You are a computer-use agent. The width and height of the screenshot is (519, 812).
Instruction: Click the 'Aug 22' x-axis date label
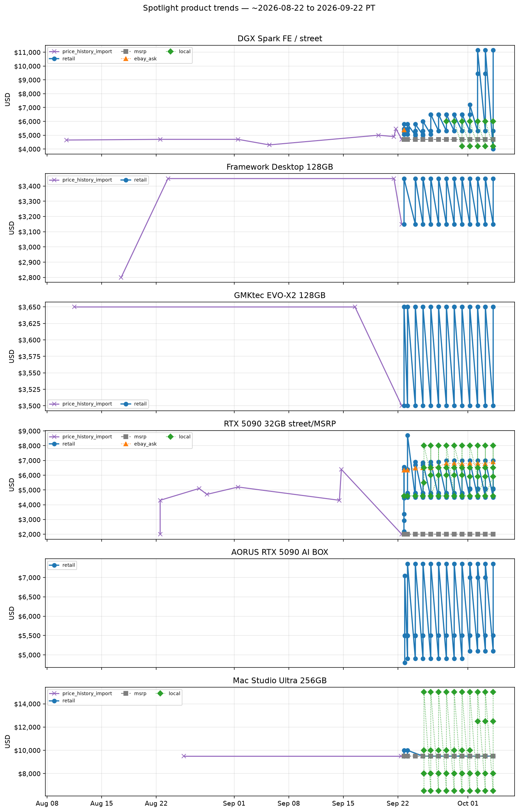156,803
